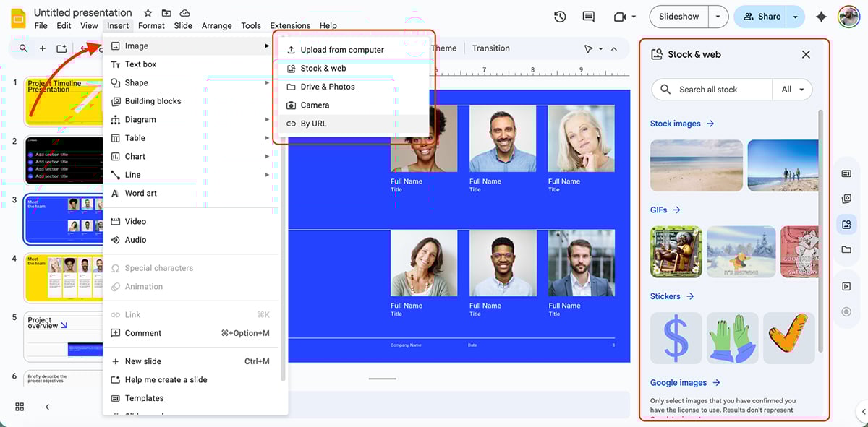Open the Drive folder sidebar icon
Screen dimensions: 868x427
pyautogui.click(x=846, y=249)
